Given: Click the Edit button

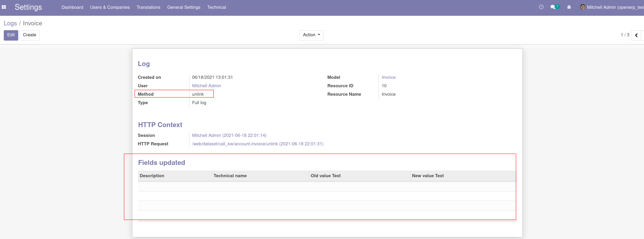Looking at the screenshot, I should click(x=11, y=35).
